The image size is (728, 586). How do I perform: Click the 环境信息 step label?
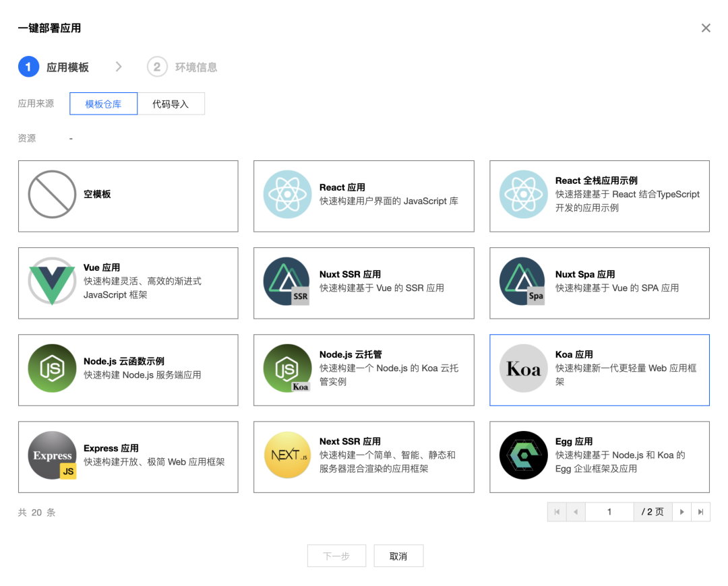pos(196,67)
